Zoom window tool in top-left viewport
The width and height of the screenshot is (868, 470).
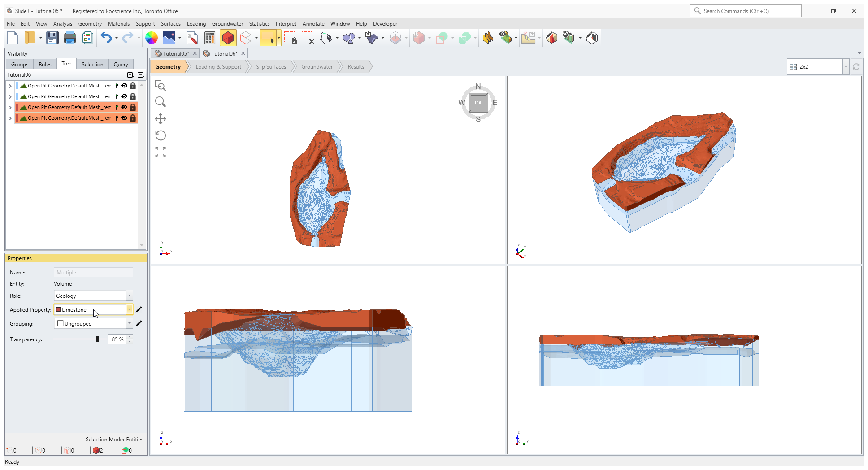[x=161, y=86]
